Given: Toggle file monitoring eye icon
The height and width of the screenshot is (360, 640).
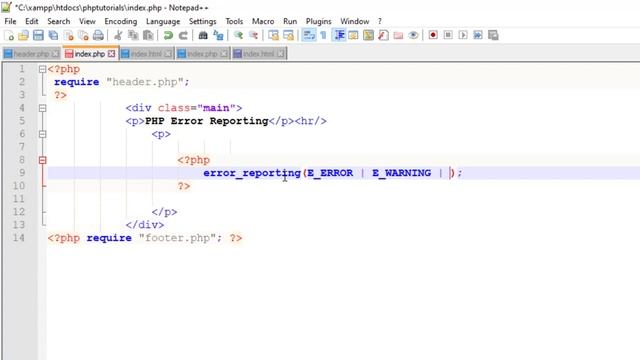Looking at the screenshot, I should [413, 36].
